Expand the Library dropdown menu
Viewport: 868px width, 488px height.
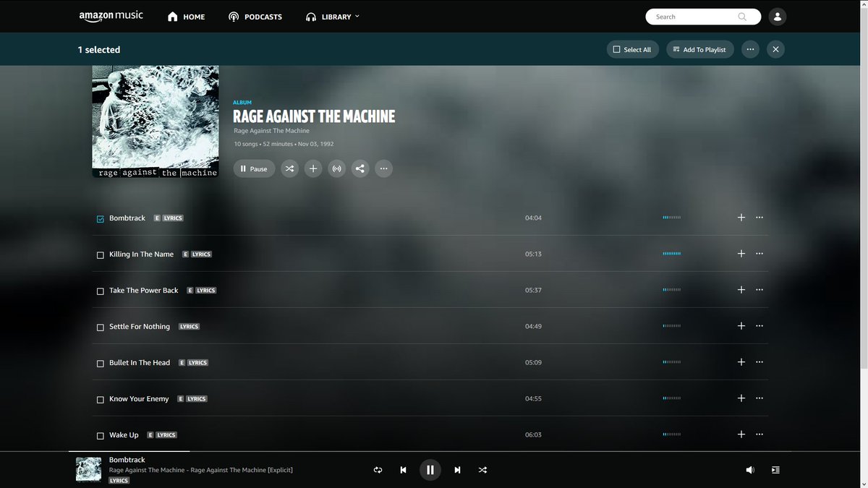point(332,17)
